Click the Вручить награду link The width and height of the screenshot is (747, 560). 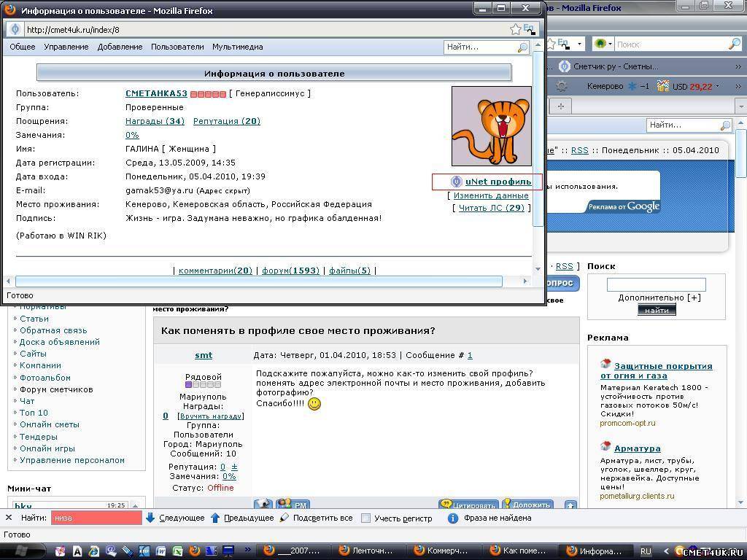(211, 416)
